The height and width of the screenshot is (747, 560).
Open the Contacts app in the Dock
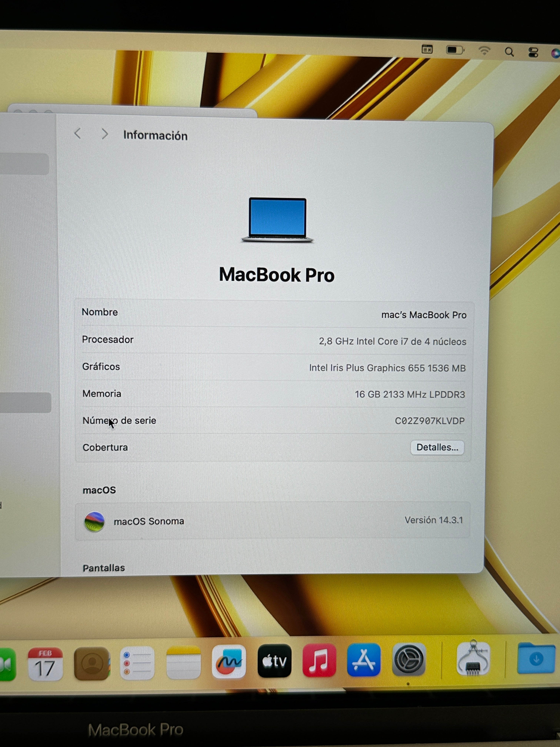click(x=92, y=663)
